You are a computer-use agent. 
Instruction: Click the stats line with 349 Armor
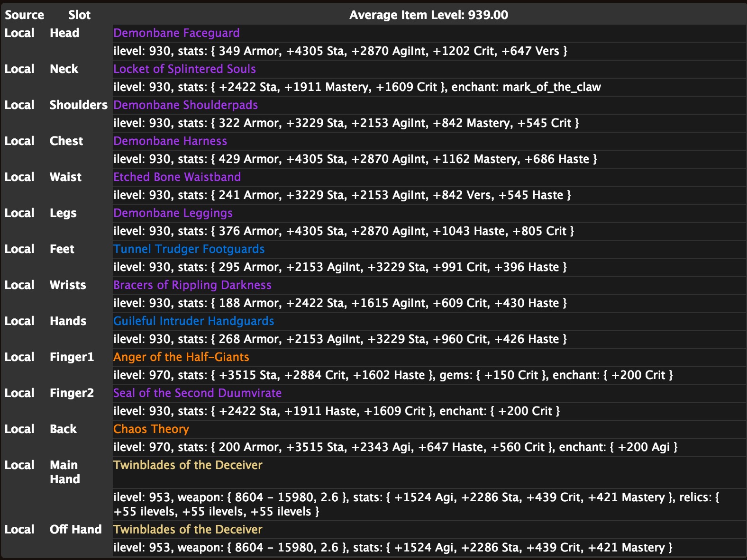point(340,51)
